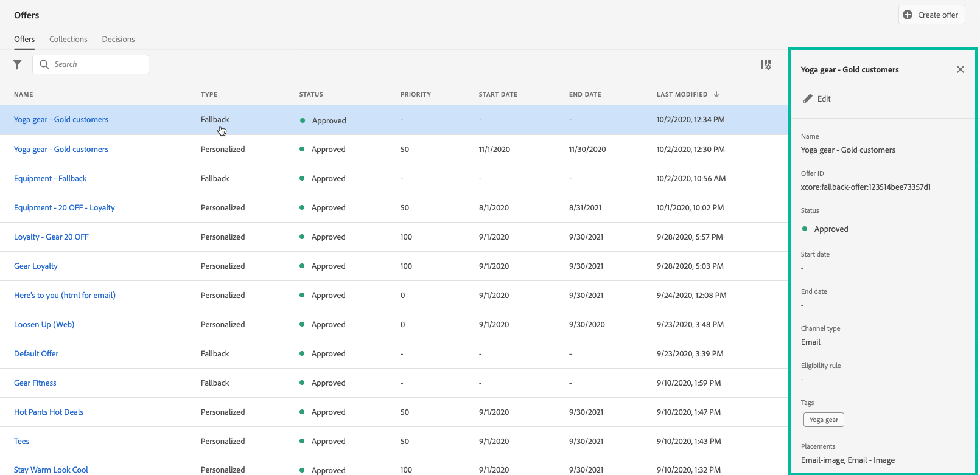Click into the Search field

[x=97, y=64]
